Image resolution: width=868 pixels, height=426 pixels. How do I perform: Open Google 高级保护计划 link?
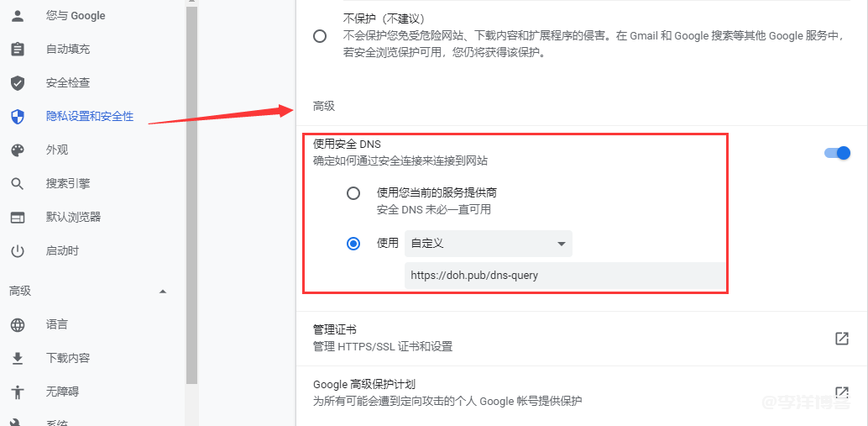841,392
